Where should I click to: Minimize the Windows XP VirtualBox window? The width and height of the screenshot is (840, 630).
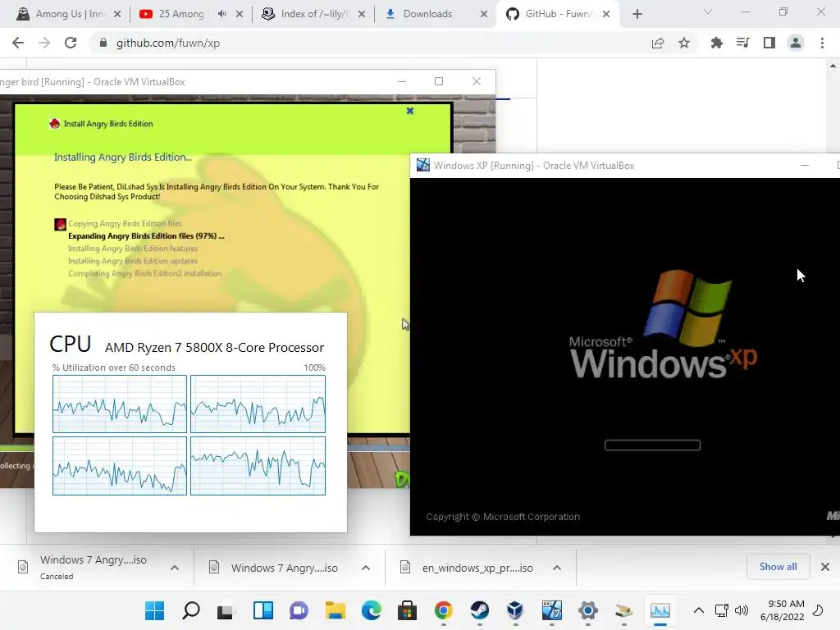click(x=805, y=166)
